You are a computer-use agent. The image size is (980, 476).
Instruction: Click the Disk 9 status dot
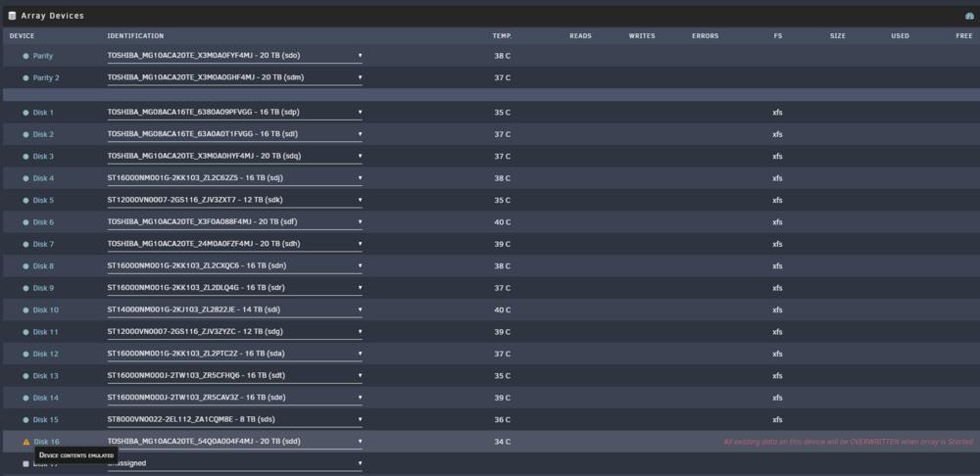point(25,288)
